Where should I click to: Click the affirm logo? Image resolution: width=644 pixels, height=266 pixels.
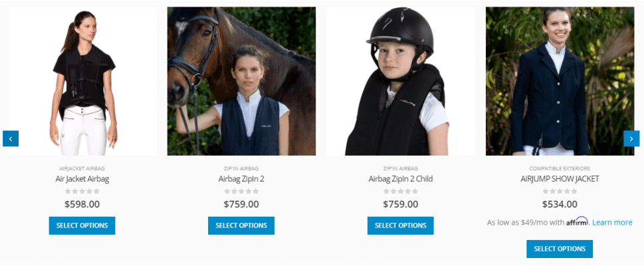(x=578, y=221)
